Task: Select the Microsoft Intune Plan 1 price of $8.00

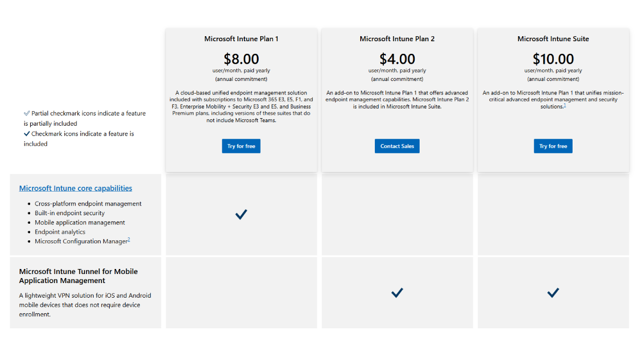Action: point(241,59)
